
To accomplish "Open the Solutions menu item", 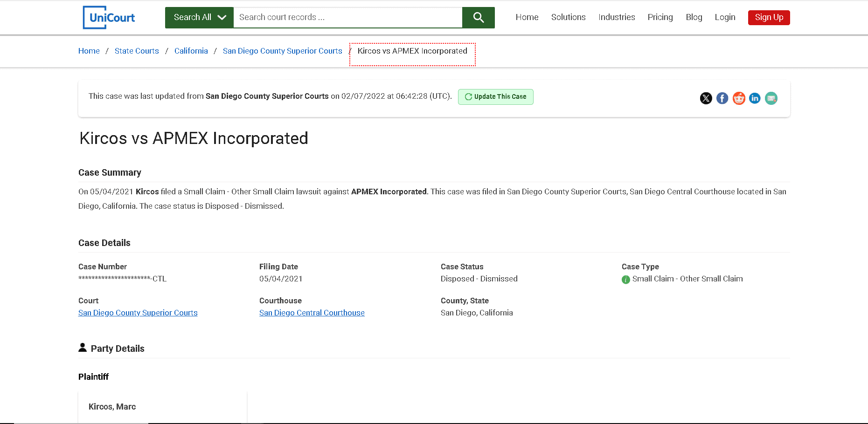I will coord(568,17).
